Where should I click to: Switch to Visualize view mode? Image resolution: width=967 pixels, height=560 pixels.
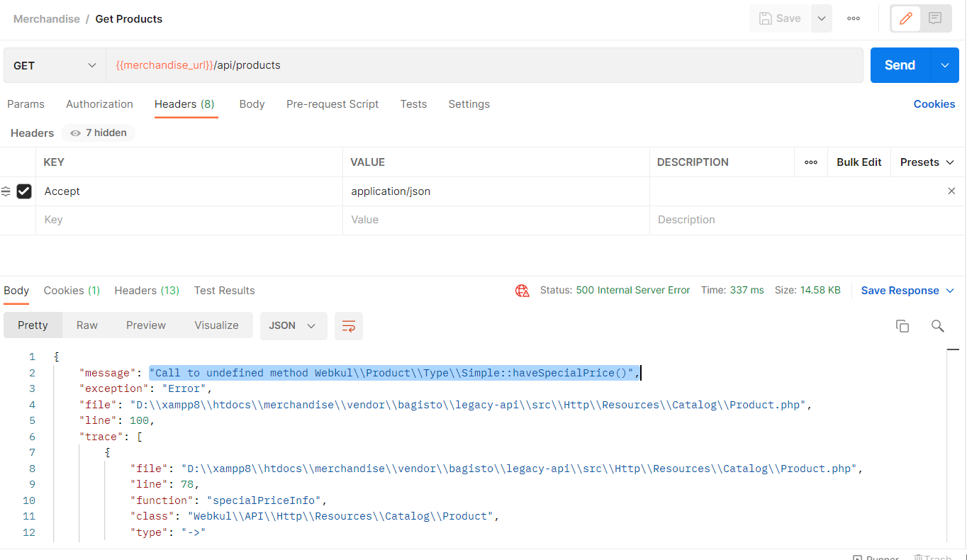coord(216,325)
